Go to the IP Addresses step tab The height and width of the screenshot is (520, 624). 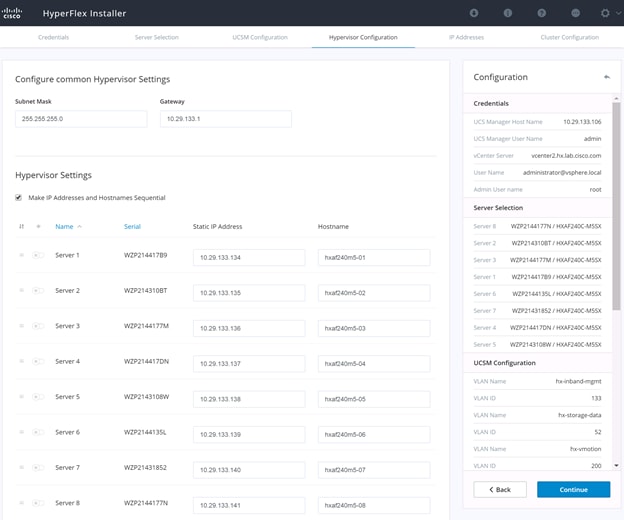pyautogui.click(x=466, y=37)
